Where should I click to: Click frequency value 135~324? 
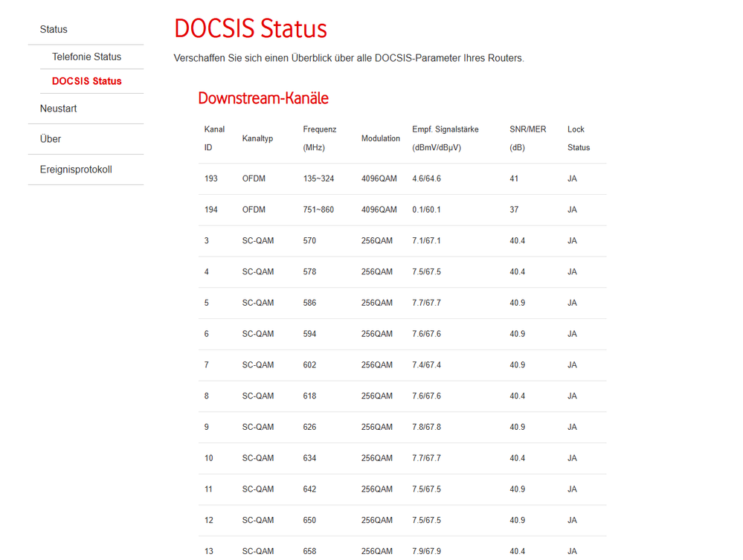click(x=318, y=178)
